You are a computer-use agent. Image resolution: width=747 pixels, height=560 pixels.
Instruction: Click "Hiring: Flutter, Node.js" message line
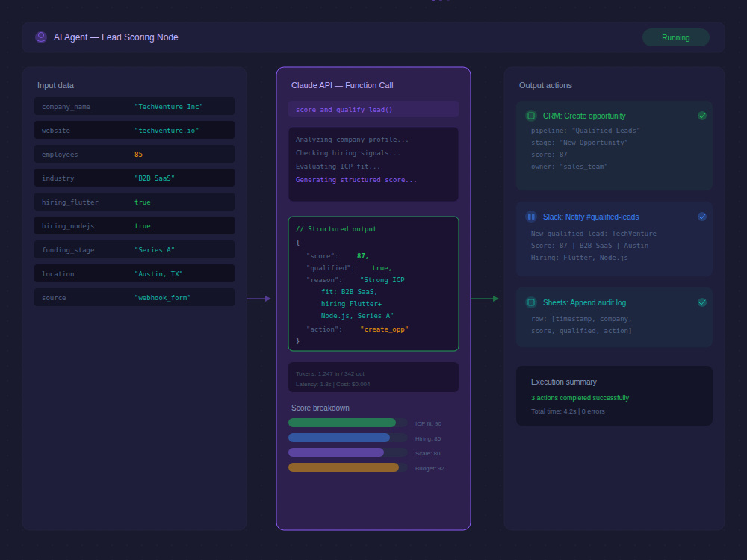[x=580, y=257]
